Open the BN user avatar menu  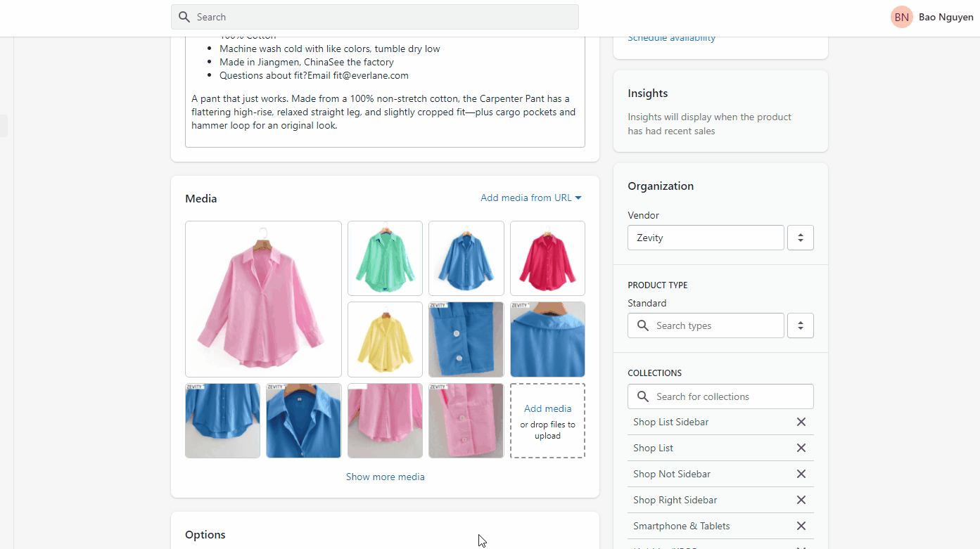click(901, 18)
